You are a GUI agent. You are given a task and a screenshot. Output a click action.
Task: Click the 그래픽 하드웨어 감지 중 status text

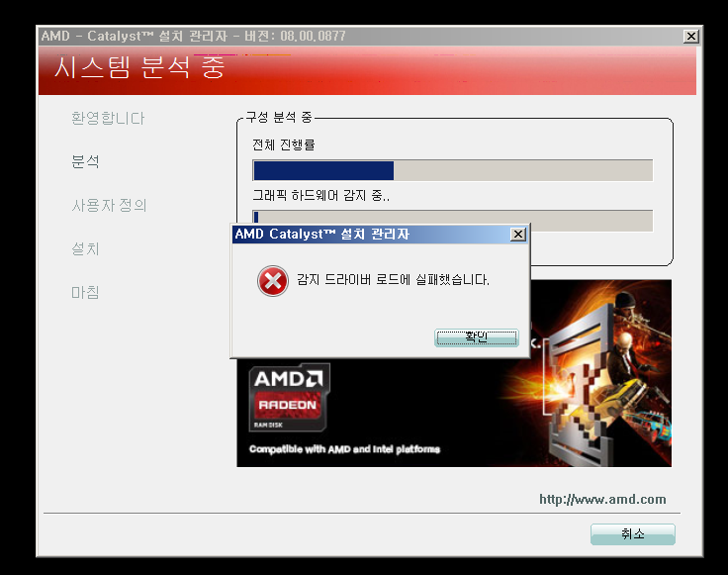coord(320,196)
